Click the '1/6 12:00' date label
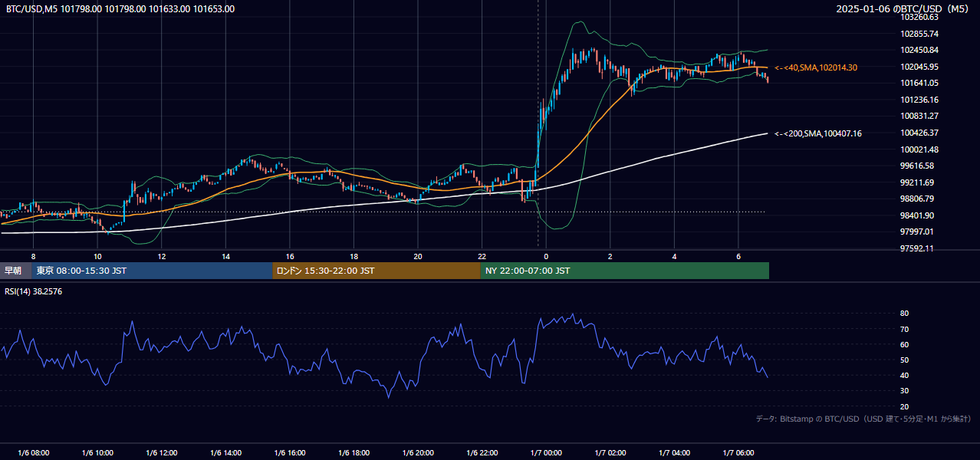This screenshot has width=980, height=460. pos(162,452)
